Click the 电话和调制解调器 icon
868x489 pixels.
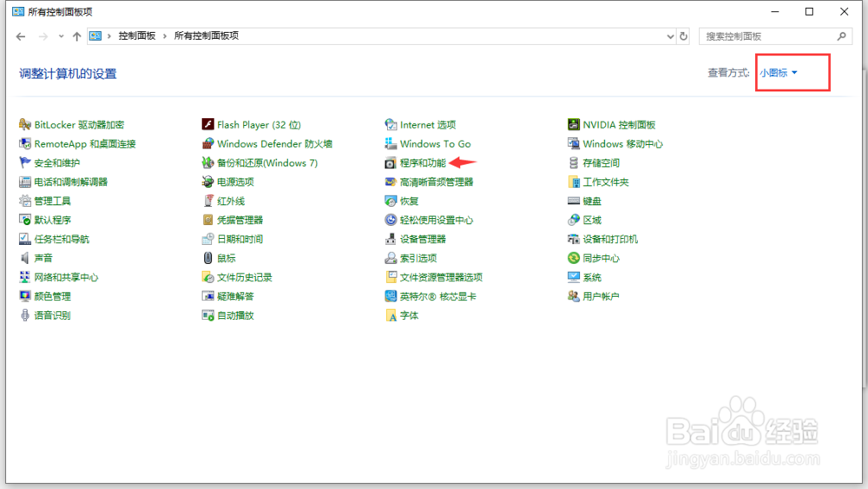point(25,182)
